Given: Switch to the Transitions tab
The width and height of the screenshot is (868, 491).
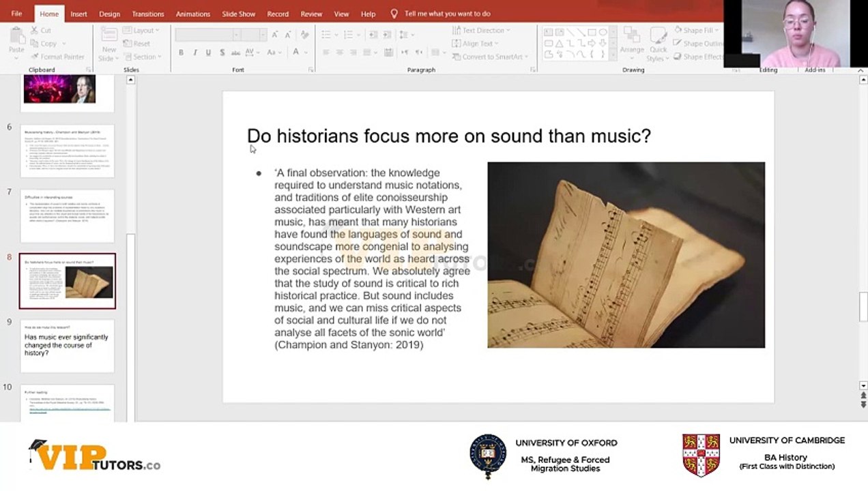Looking at the screenshot, I should (x=148, y=14).
